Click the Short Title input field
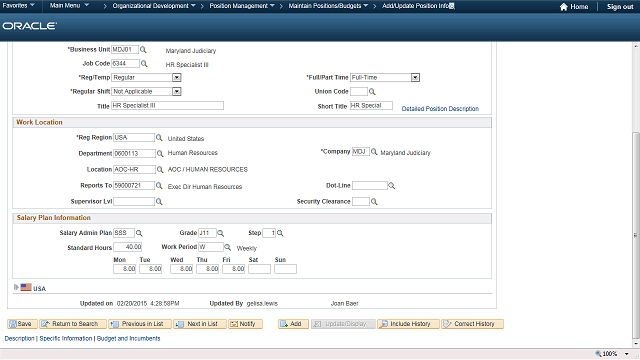The image size is (640, 360). pyautogui.click(x=371, y=106)
